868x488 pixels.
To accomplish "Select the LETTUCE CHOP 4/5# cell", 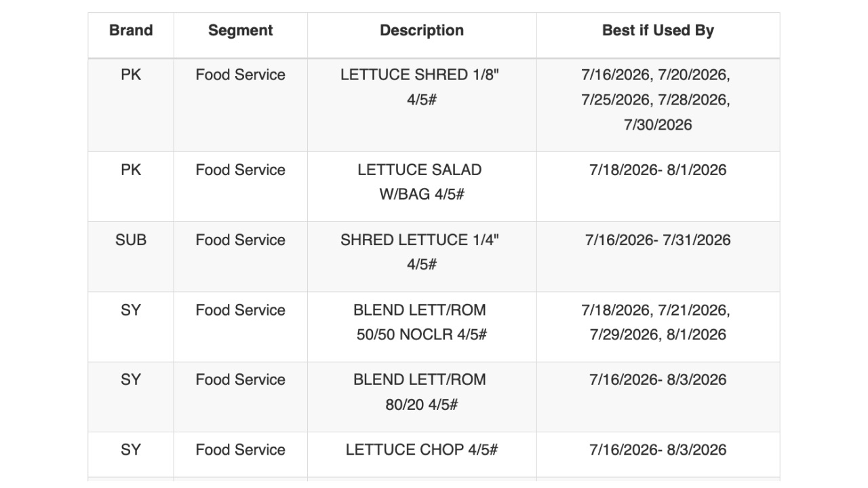I will pos(422,454).
